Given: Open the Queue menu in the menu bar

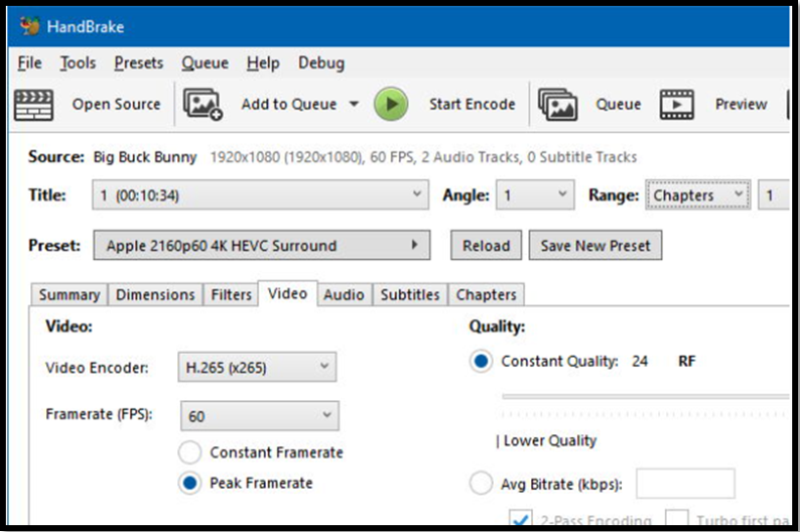Looking at the screenshot, I should [205, 64].
